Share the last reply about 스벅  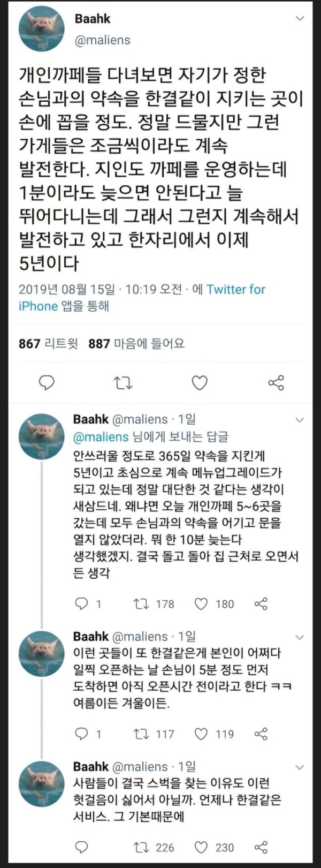[261, 847]
